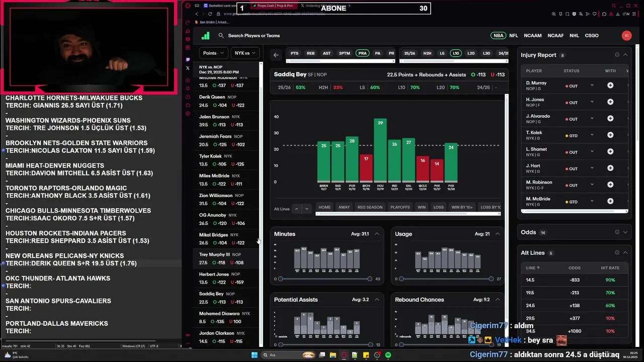This screenshot has height=362, width=644.
Task: Open the Alt Lines panel info icon
Action: click(617, 252)
